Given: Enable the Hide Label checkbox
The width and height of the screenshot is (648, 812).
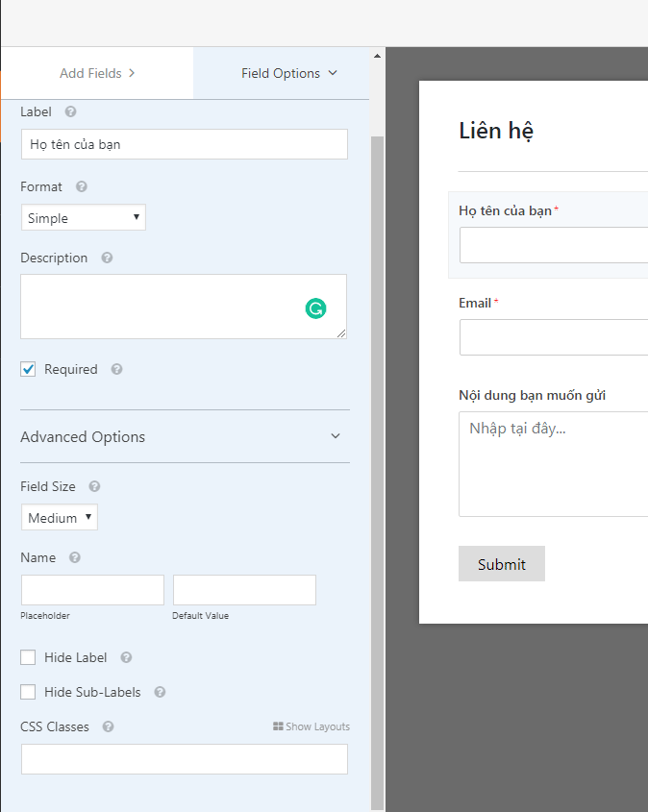Looking at the screenshot, I should [28, 658].
